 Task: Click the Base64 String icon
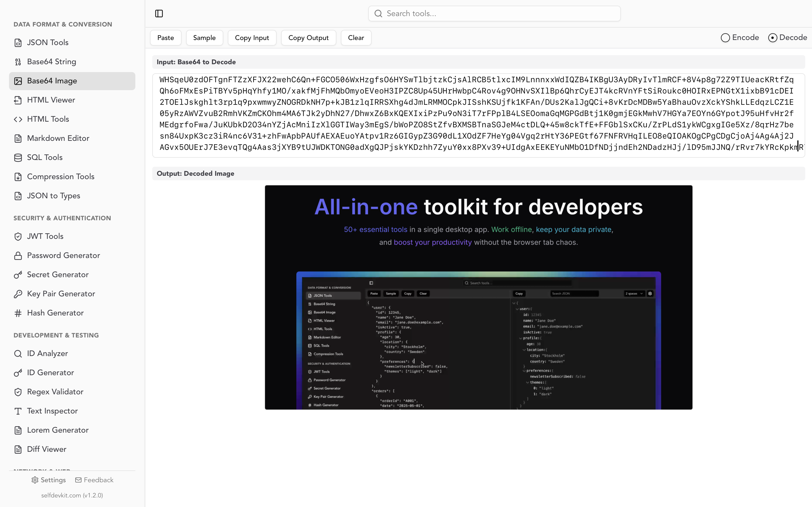[x=18, y=62]
